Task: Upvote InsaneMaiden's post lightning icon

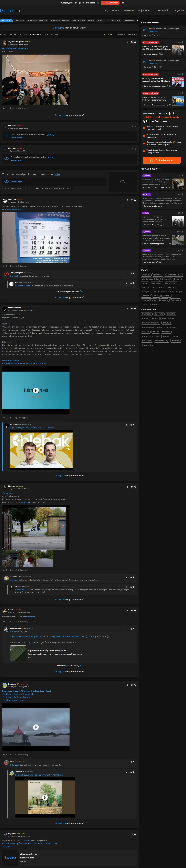Action: [135, 309]
